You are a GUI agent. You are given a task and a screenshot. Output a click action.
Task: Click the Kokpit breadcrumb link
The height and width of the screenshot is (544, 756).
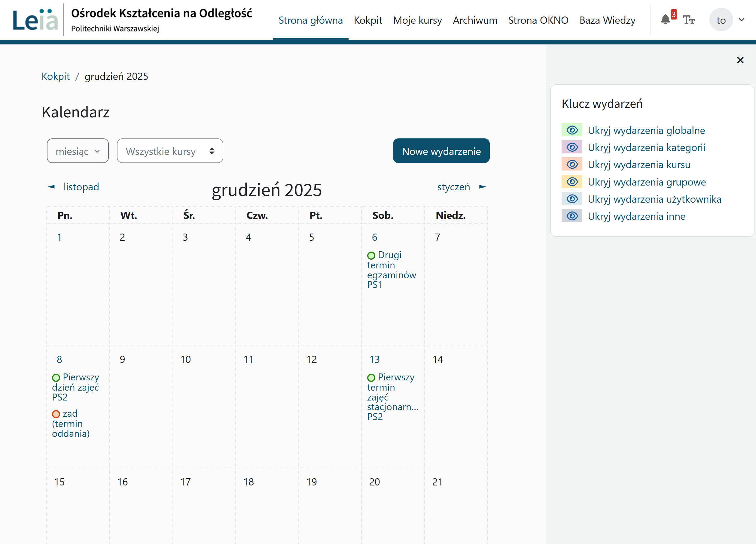56,76
